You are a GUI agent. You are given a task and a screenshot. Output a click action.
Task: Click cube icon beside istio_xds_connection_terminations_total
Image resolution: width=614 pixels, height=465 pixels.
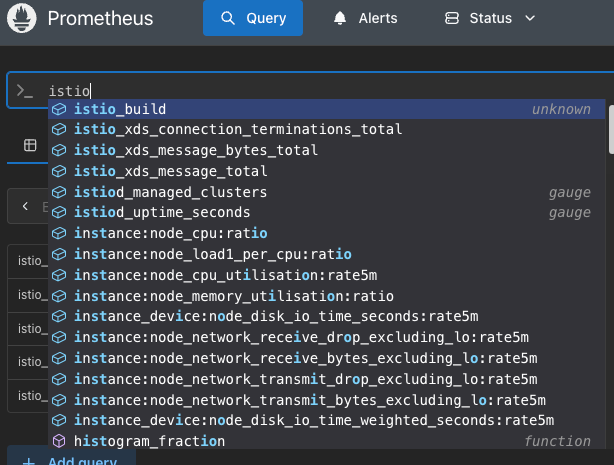(x=59, y=129)
